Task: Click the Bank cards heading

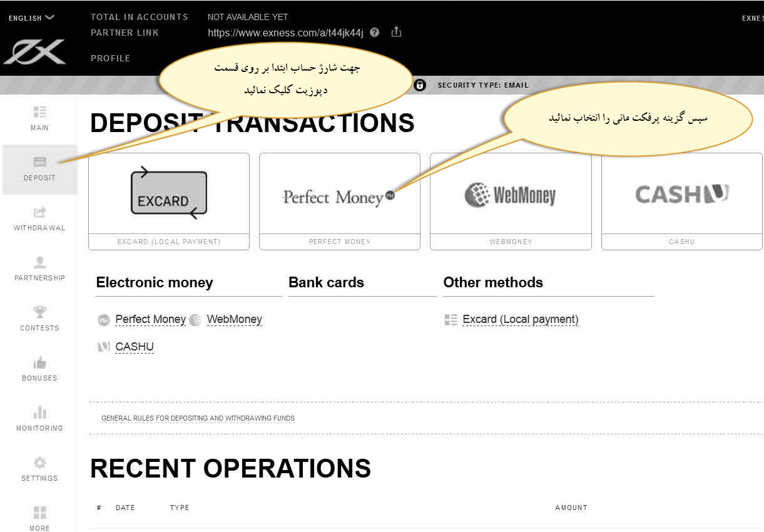Action: (326, 282)
